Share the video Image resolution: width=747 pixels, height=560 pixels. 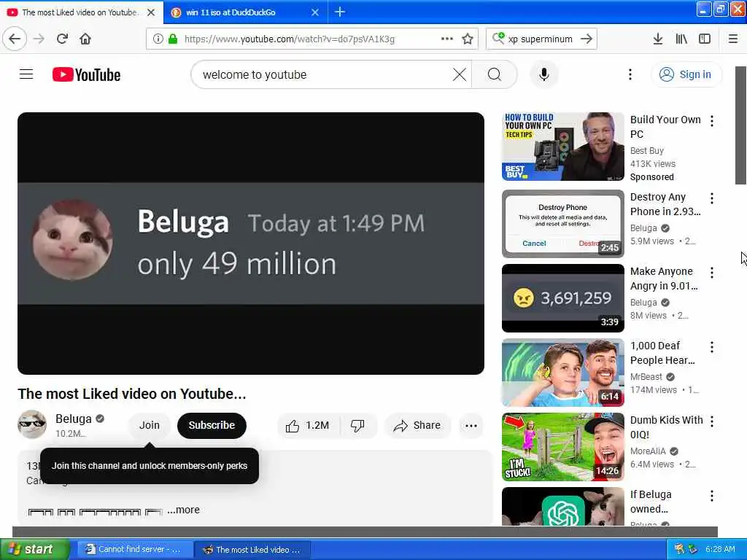417,425
